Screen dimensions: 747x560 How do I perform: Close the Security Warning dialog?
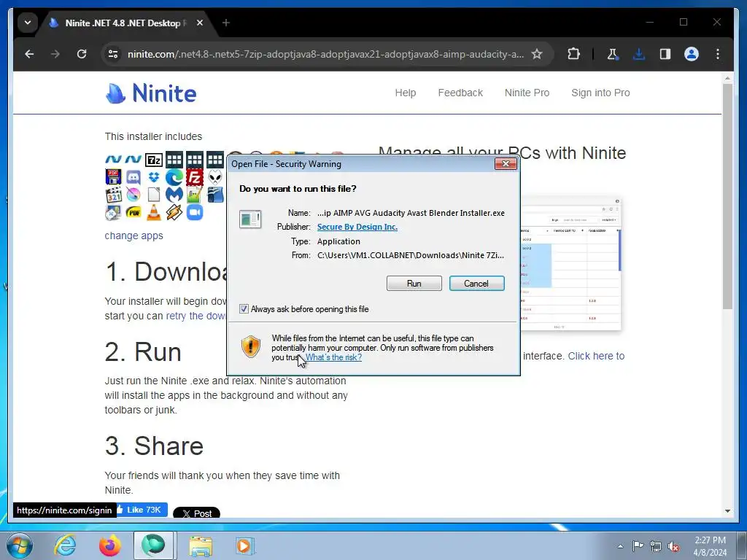click(x=506, y=164)
